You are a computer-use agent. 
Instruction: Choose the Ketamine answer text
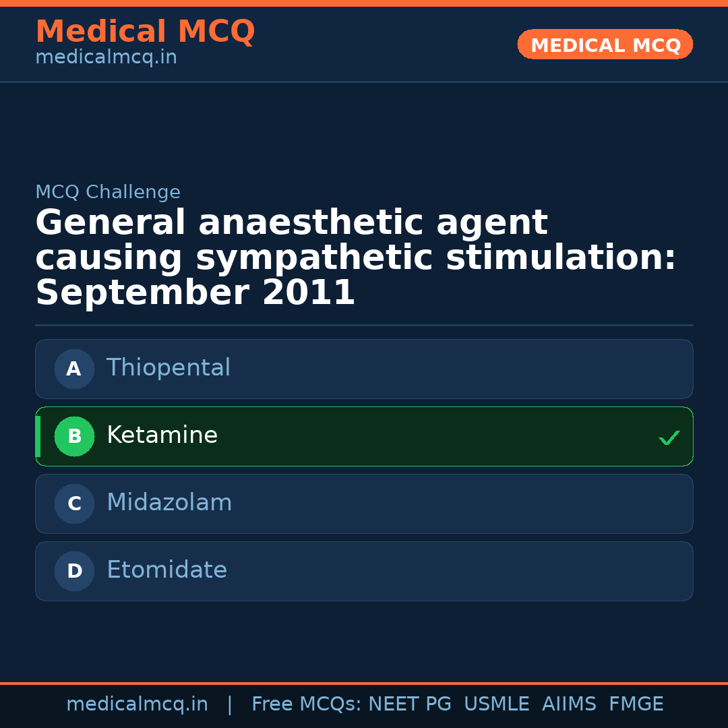[x=162, y=435]
